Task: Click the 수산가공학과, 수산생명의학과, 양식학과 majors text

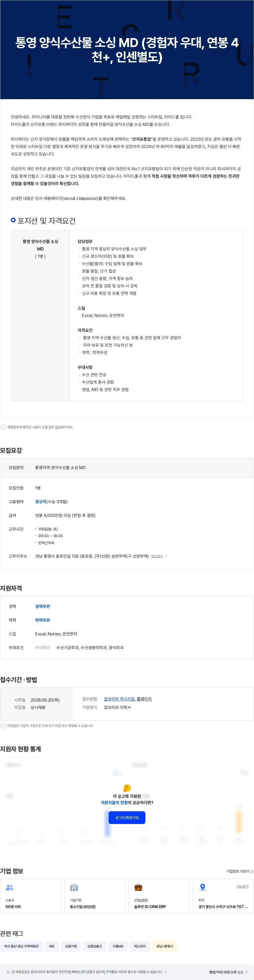Action: click(90, 648)
